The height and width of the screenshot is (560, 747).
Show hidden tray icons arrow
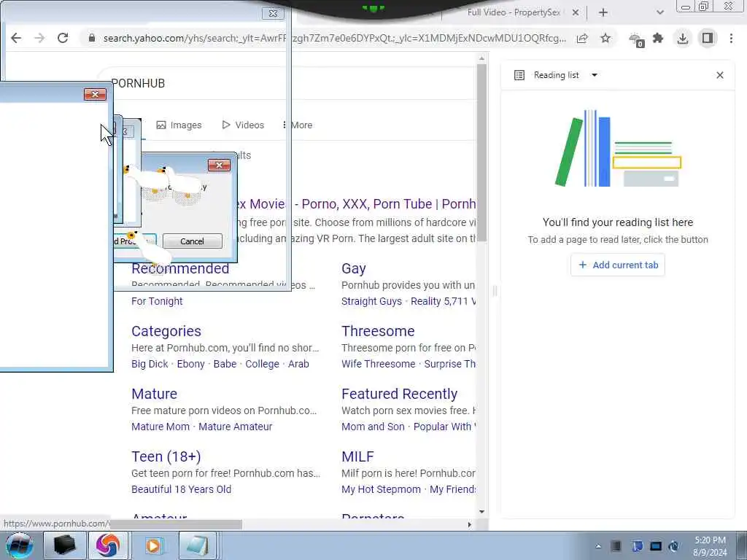click(598, 546)
